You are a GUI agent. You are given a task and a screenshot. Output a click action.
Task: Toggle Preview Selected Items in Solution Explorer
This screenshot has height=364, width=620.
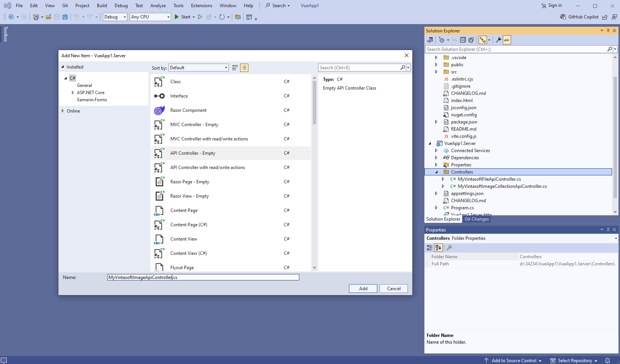pyautogui.click(x=507, y=40)
